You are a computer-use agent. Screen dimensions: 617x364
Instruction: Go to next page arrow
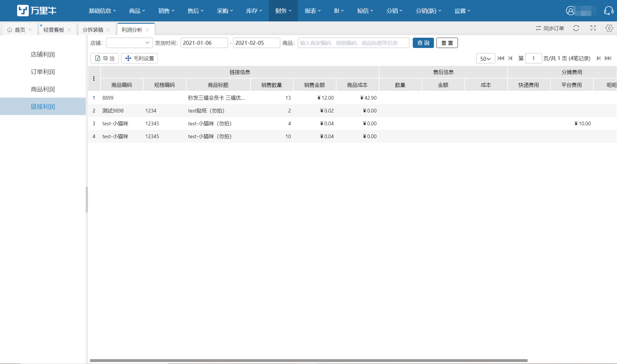tap(598, 58)
